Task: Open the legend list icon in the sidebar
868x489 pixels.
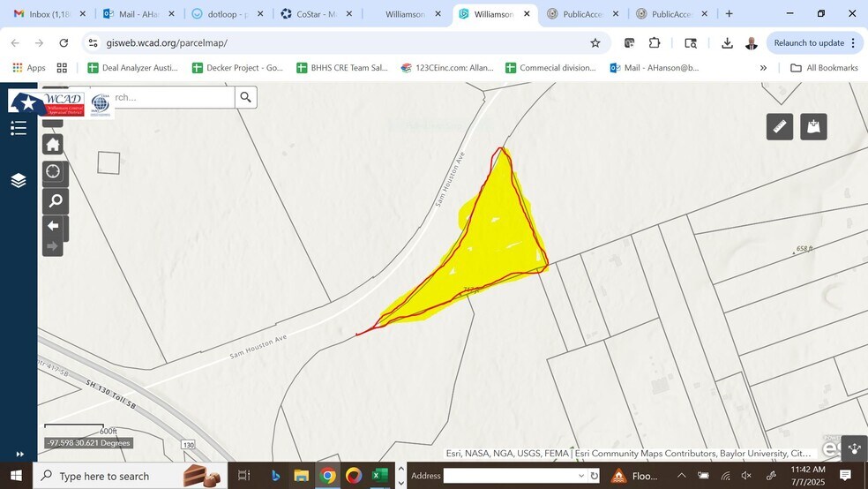Action: tap(19, 128)
